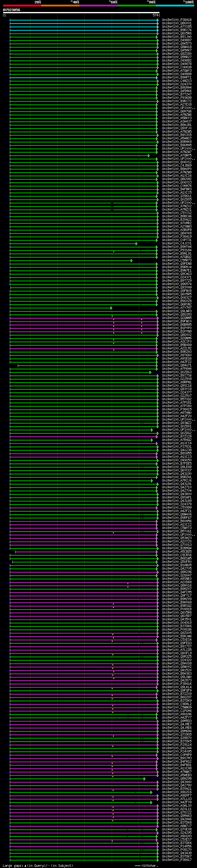Select the last hit UniRef100_P38417
197x868 pixels.
(176, 860)
